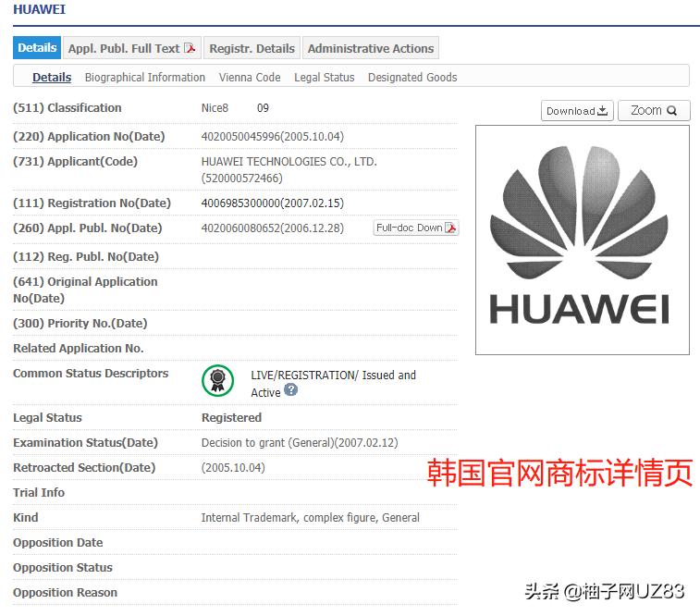Click Opposition Reason label
Image resolution: width=700 pixels, height=616 pixels.
coord(65,593)
